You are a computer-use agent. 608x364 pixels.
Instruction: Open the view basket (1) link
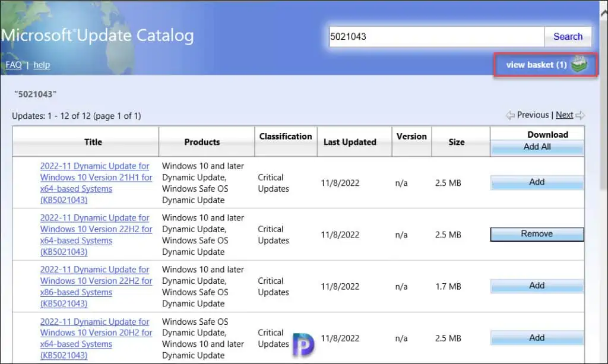(536, 65)
